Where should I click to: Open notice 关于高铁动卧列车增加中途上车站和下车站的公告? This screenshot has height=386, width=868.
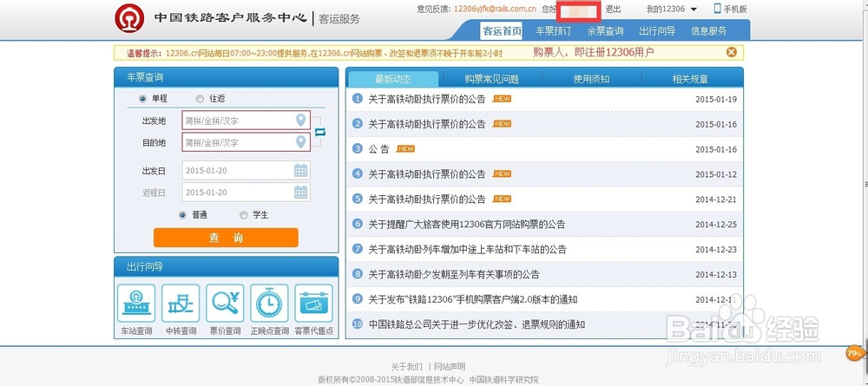(x=467, y=250)
